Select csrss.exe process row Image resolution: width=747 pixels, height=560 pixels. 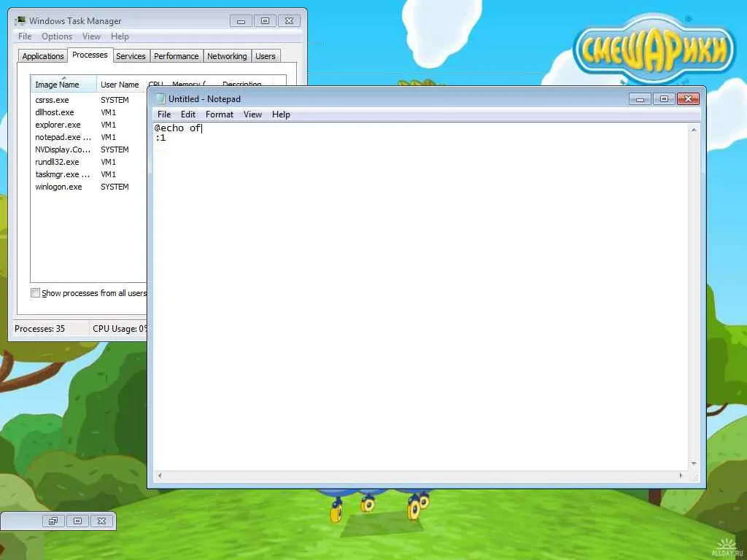(89, 100)
